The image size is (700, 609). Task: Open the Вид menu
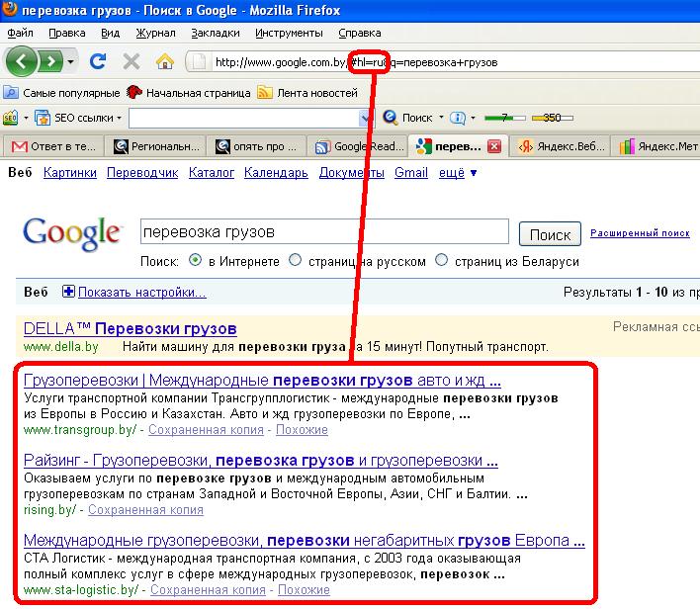pos(111,33)
